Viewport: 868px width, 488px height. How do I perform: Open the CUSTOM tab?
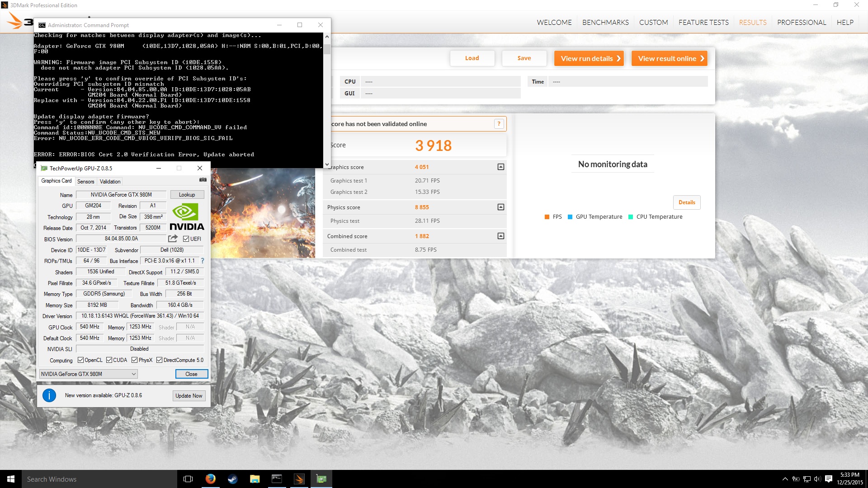coord(653,22)
